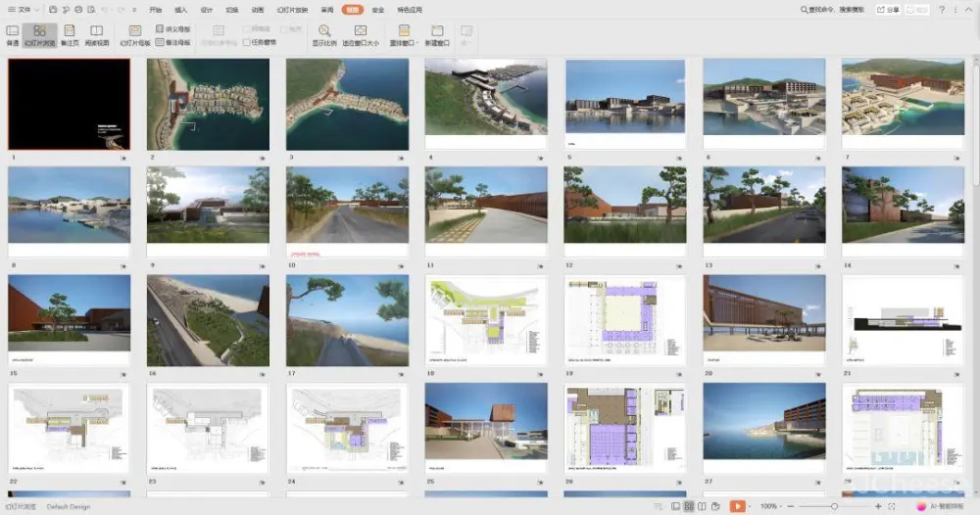Open the Insert (插入) tab
The height and width of the screenshot is (515, 980).
180,10
